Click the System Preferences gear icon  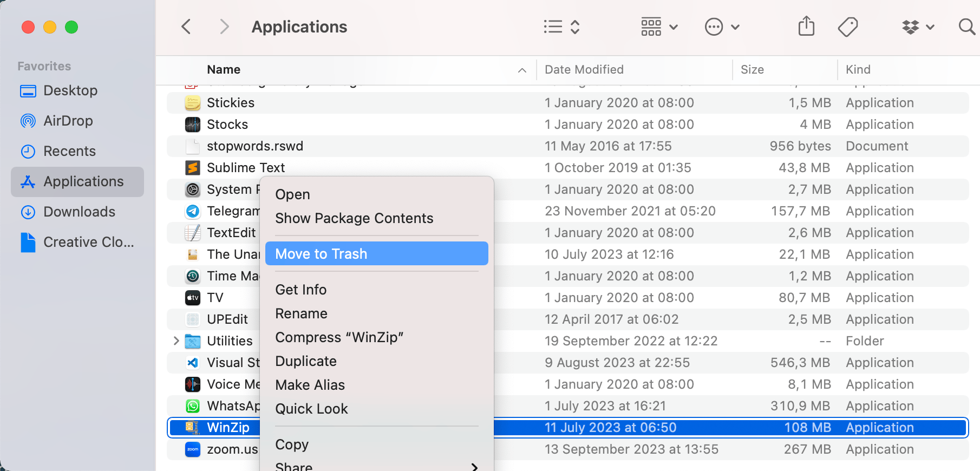(193, 189)
